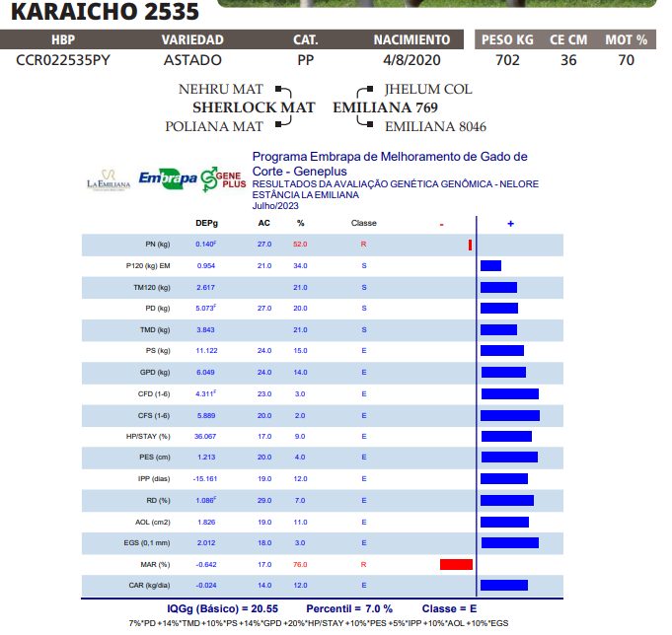672x635 pixels.
Task: Select the small red PN (kg) bar
Action: [x=470, y=244]
